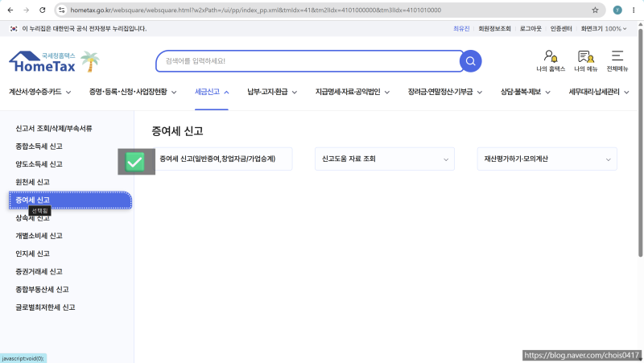Open site information icon in the address bar
This screenshot has width=644, height=363.
(62, 10)
